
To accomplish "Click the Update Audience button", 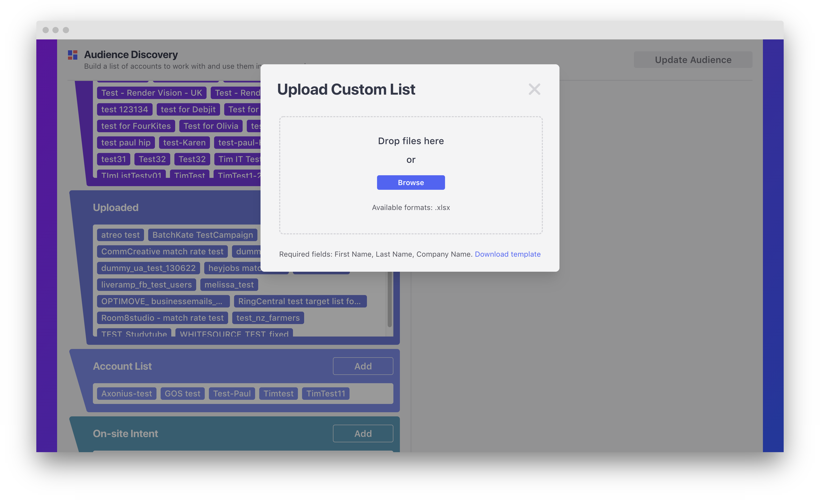I will (x=693, y=60).
